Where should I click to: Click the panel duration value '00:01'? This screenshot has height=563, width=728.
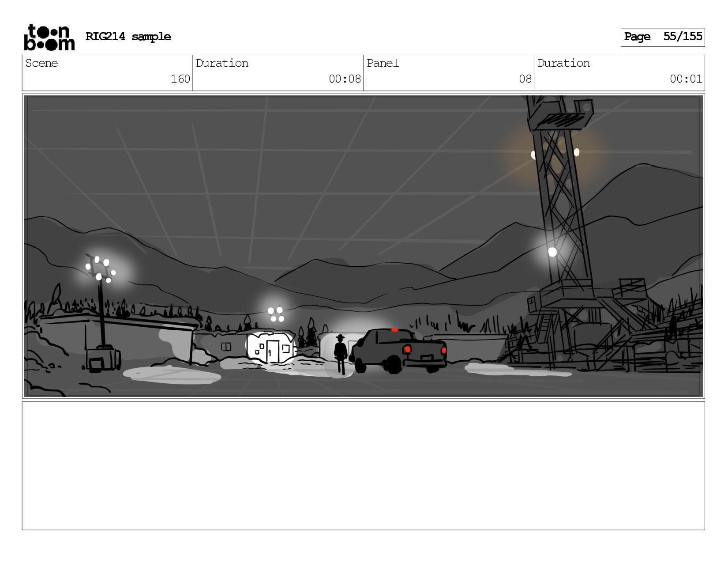click(686, 79)
